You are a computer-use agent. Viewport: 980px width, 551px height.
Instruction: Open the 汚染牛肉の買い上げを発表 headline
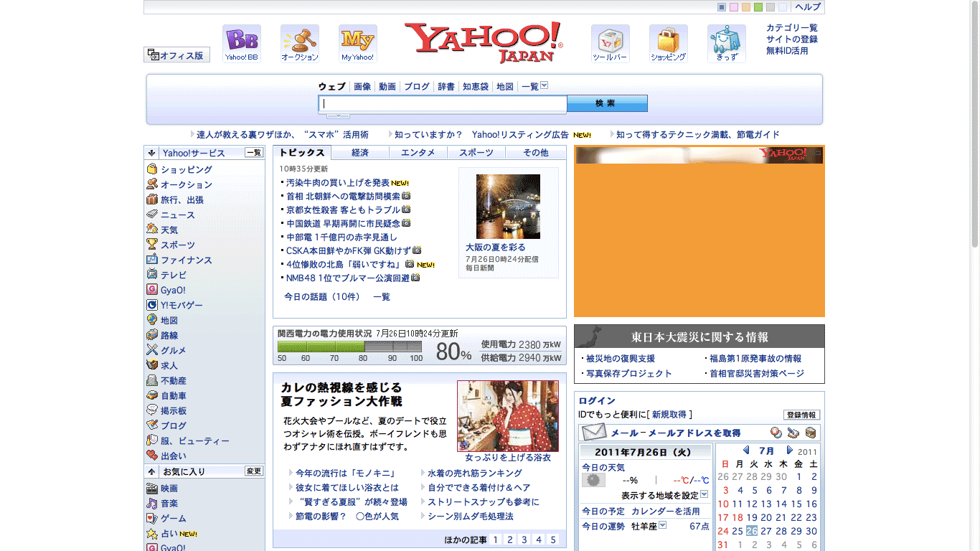[338, 183]
